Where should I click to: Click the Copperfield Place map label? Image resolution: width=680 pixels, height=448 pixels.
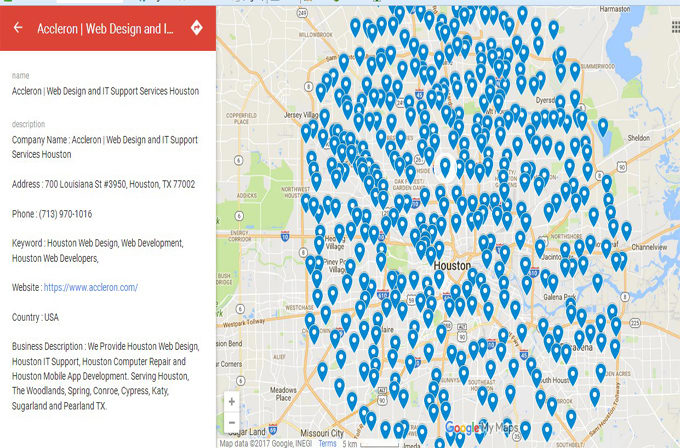(242, 118)
